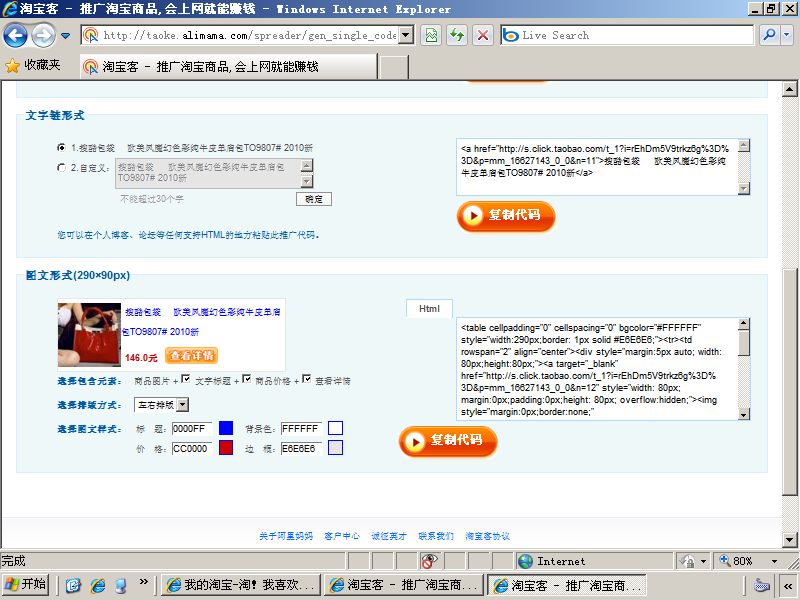The image size is (800, 600).
Task: Confirm custom text with 确定 button
Action: [x=314, y=199]
